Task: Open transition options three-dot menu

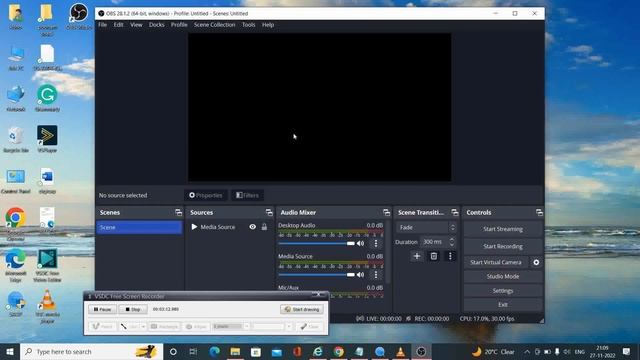Action: coord(450,256)
